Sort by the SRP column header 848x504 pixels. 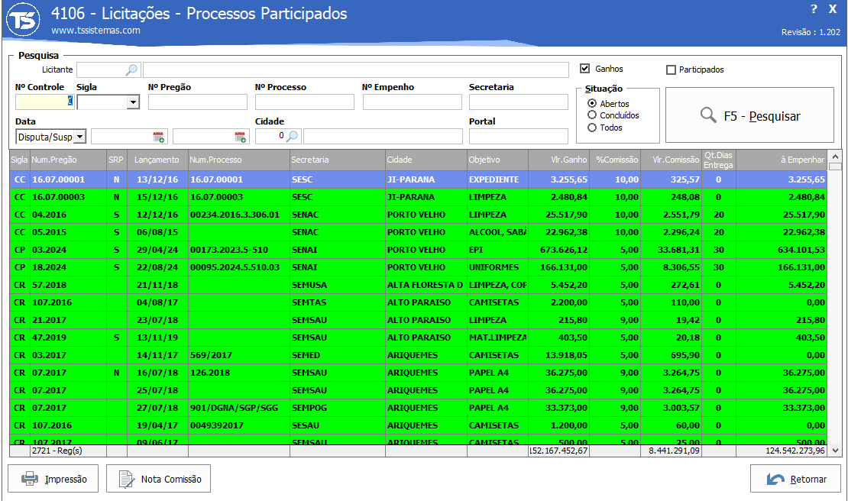coord(117,160)
